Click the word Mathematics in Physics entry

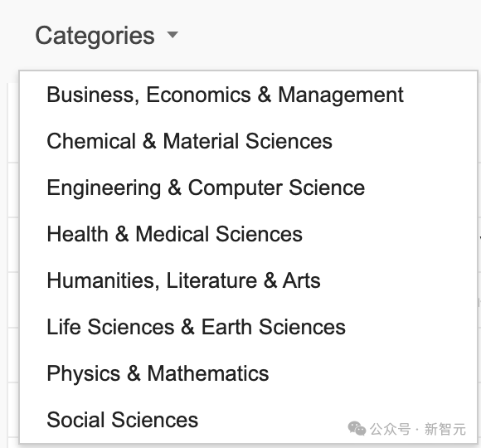tap(208, 373)
